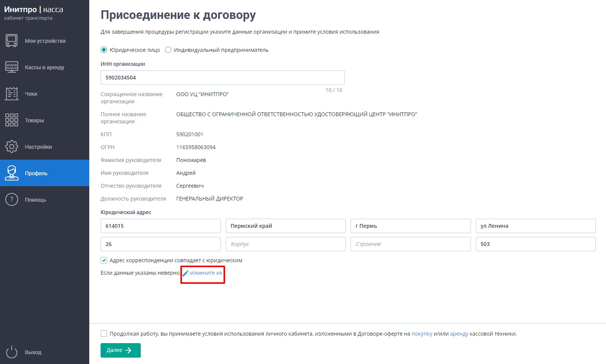The width and height of the screenshot is (606, 364).
Task: Open the Настройки gear icon
Action: tap(12, 146)
